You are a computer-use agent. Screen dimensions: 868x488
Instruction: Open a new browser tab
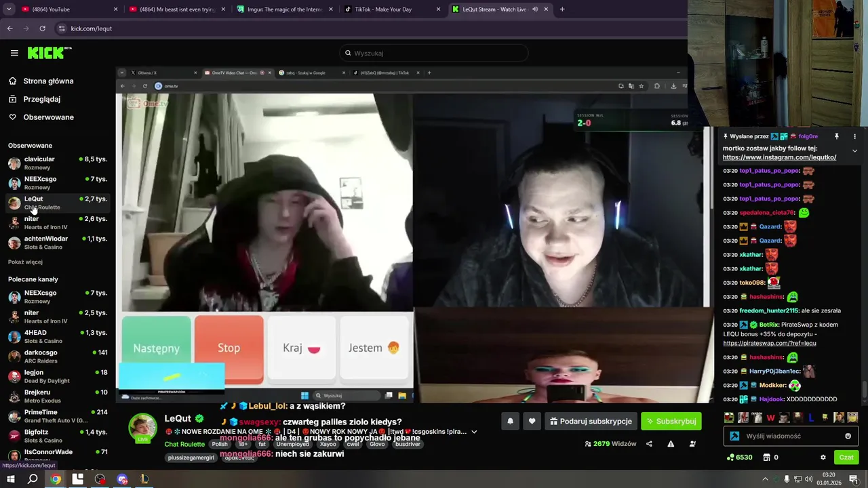[562, 9]
